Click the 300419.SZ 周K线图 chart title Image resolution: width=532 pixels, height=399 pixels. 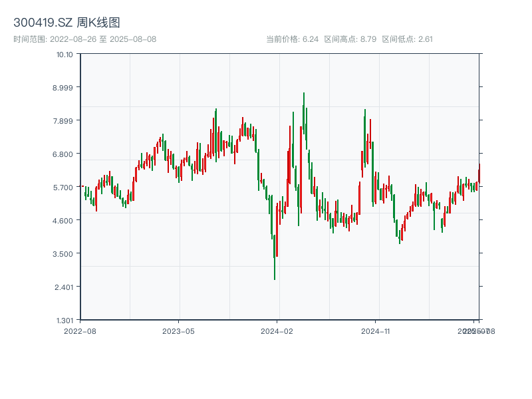66,23
